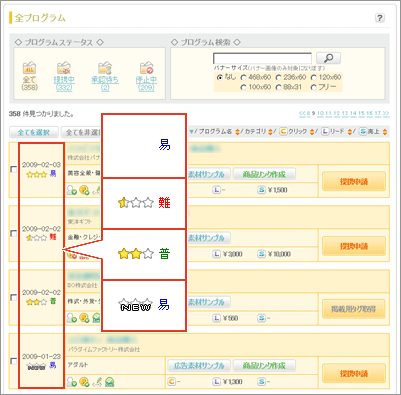The height and width of the screenshot is (395, 401).
Task: Click person icon in 2009-02-03 row
Action: pyautogui.click(x=71, y=190)
